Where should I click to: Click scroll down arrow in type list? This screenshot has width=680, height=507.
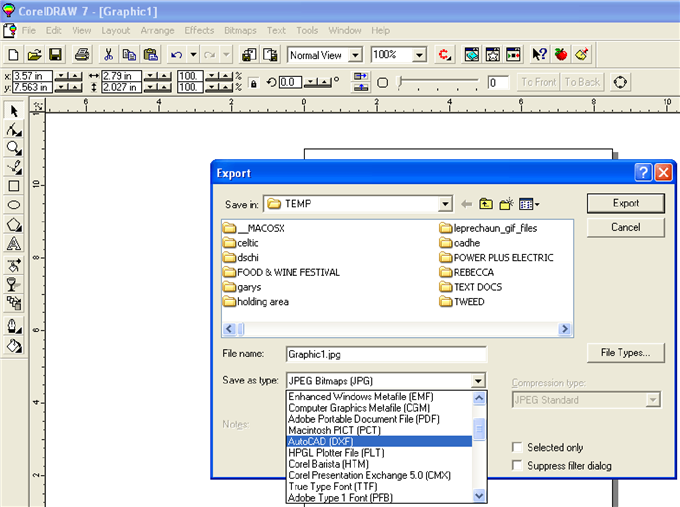click(x=479, y=495)
